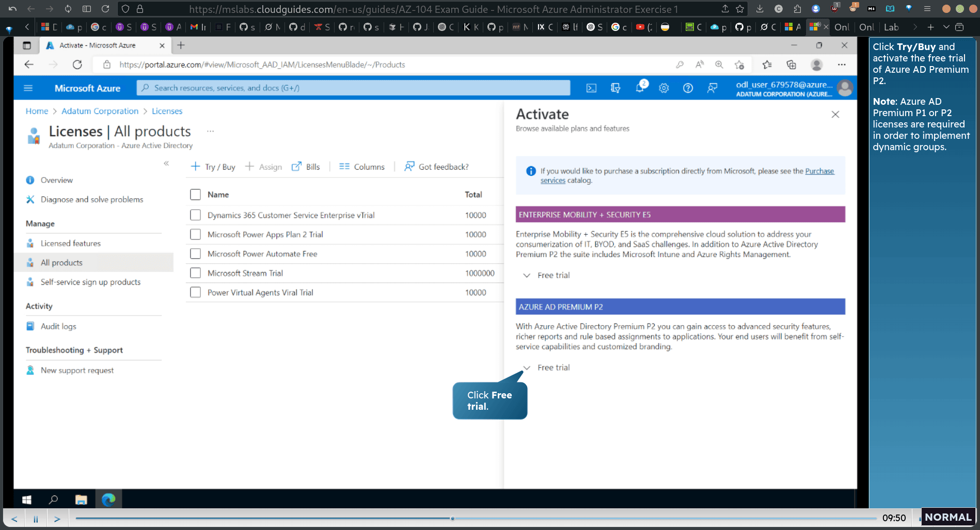Click the guide progress slider handle

(452, 518)
